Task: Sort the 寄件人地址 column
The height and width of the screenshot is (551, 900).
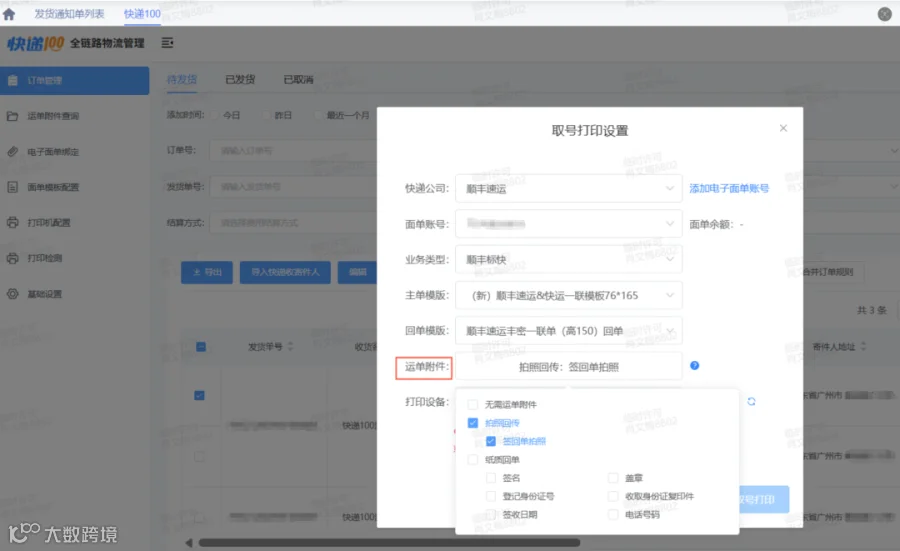Action: tap(863, 346)
